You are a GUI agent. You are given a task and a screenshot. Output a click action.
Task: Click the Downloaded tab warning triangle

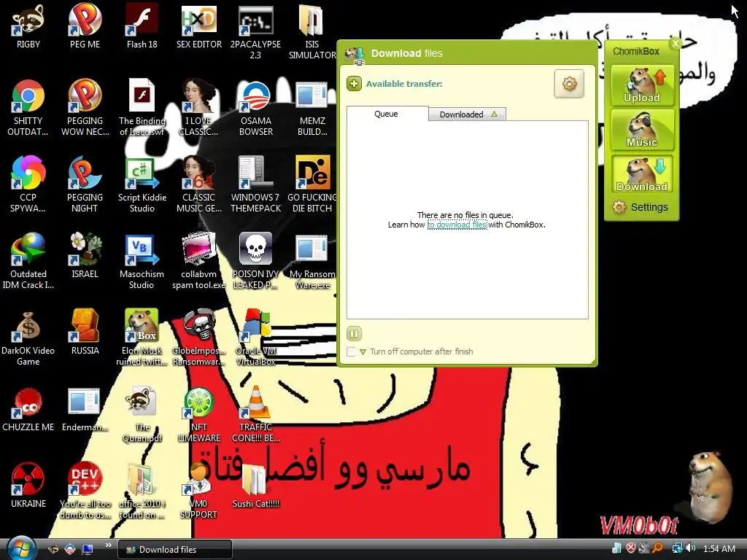(494, 114)
